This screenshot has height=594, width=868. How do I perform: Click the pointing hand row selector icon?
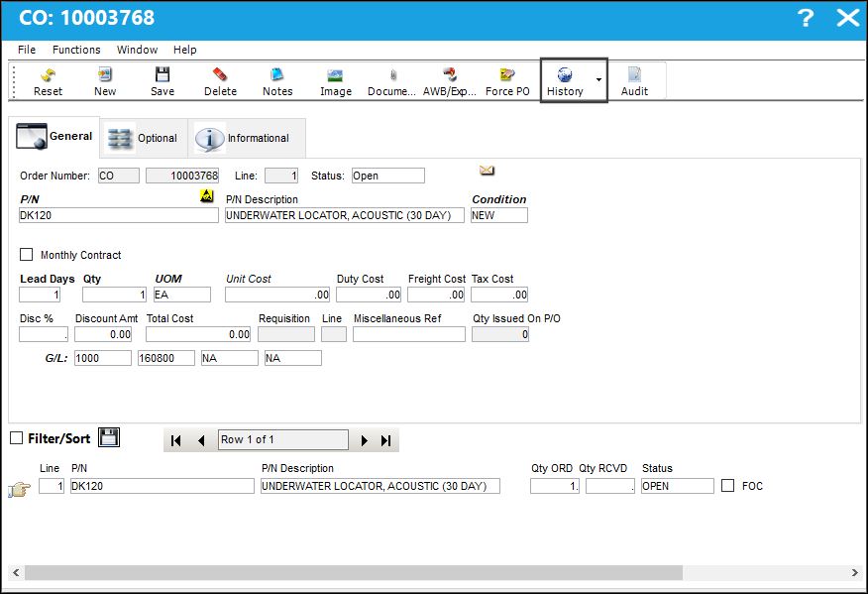pos(20,489)
